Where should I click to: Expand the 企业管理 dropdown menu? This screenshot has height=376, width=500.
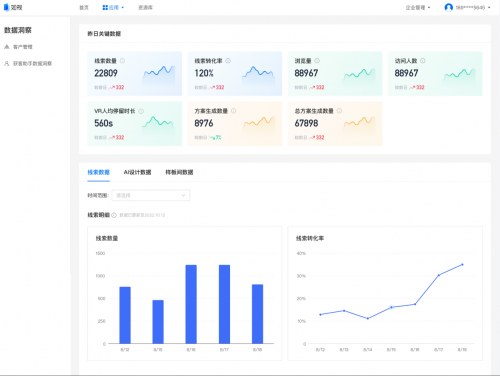pos(418,7)
